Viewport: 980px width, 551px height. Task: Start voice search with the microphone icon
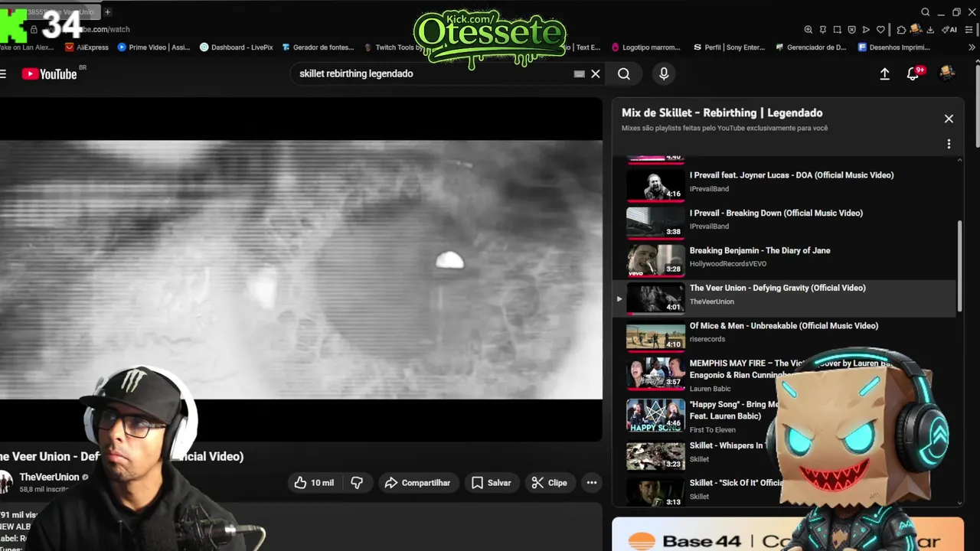tap(664, 73)
